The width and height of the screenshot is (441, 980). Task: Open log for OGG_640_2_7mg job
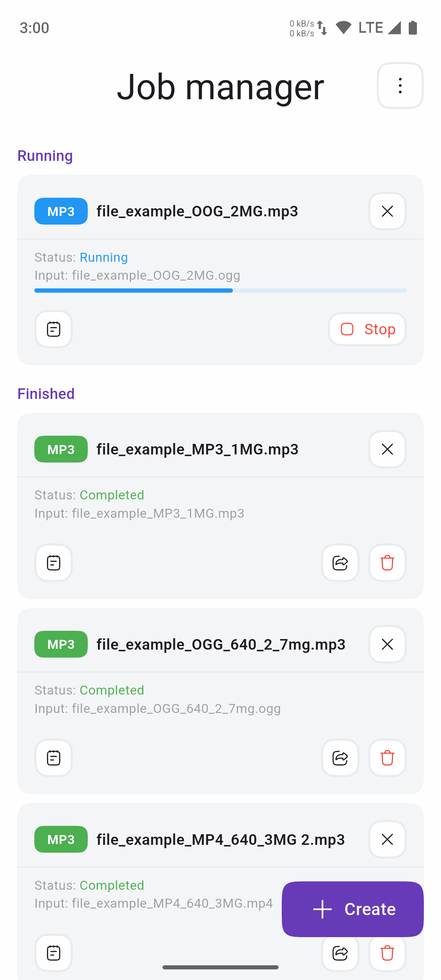pyautogui.click(x=53, y=758)
